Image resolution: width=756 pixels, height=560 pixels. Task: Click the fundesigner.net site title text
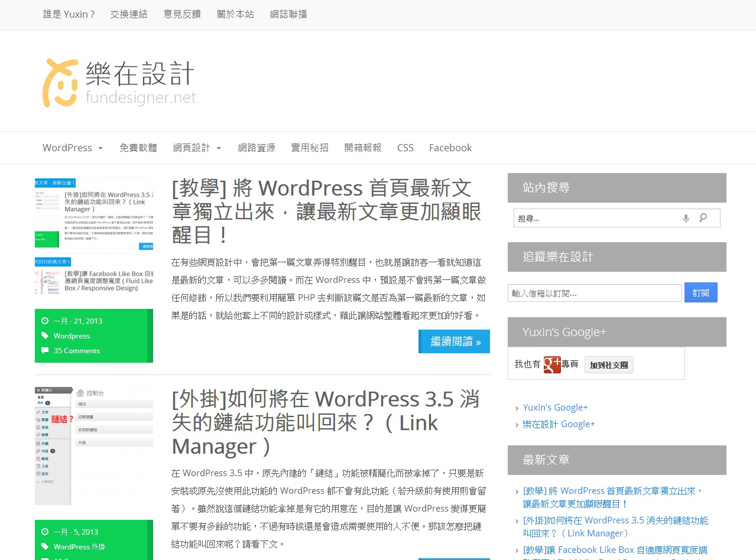(141, 97)
